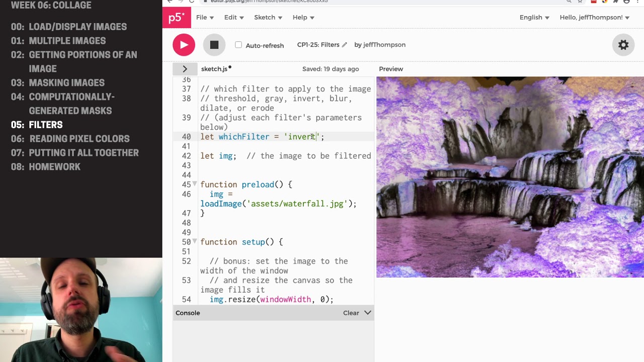Image resolution: width=644 pixels, height=362 pixels.
Task: Click the comment "(adjust each filter's parameters"
Action: [x=288, y=118]
